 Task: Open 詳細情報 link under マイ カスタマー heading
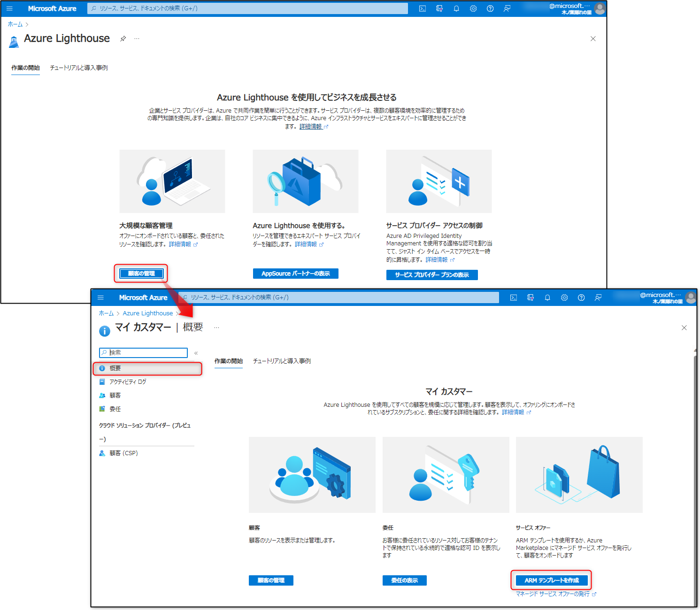[x=516, y=412]
